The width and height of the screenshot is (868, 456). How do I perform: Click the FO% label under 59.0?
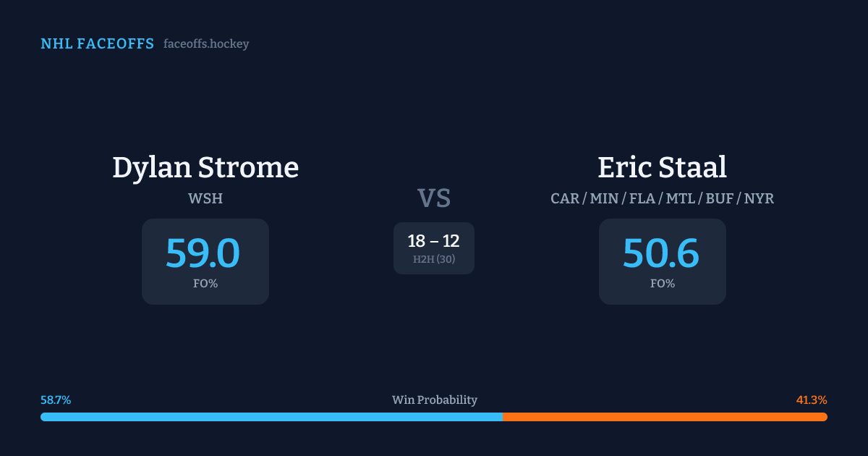(205, 284)
